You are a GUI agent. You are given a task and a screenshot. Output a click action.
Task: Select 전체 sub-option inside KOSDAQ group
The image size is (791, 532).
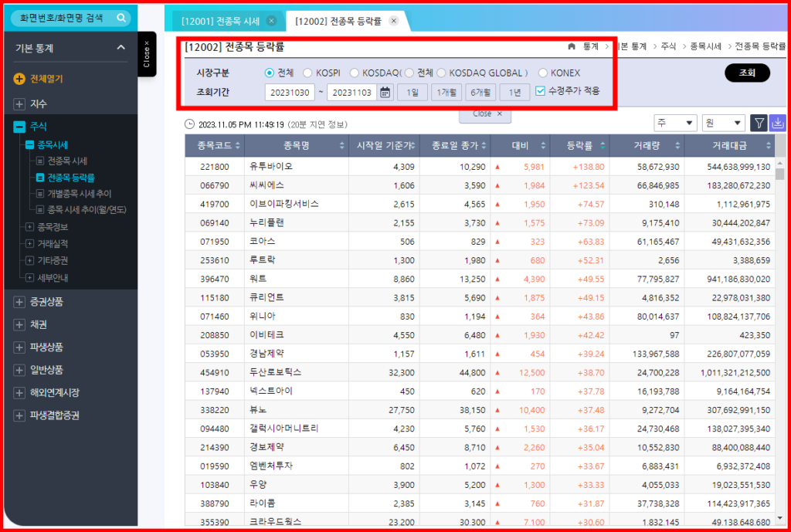[409, 73]
